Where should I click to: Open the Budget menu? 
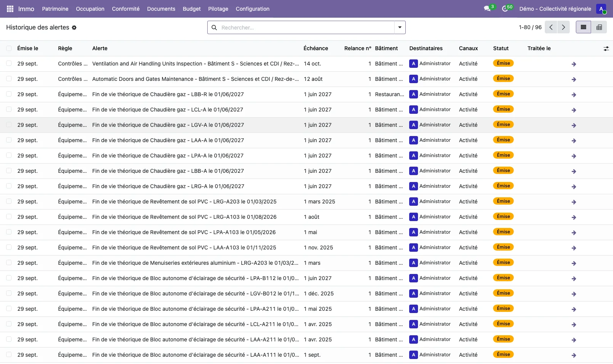point(192,9)
